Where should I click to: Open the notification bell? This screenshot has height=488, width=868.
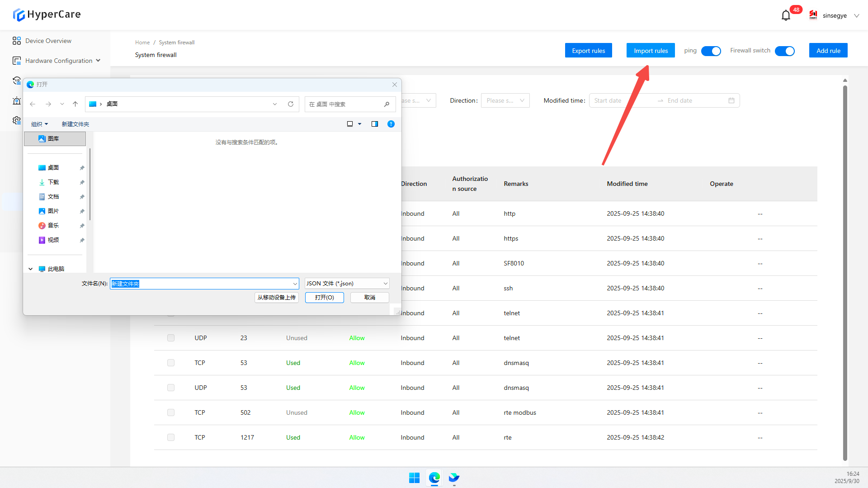click(786, 15)
